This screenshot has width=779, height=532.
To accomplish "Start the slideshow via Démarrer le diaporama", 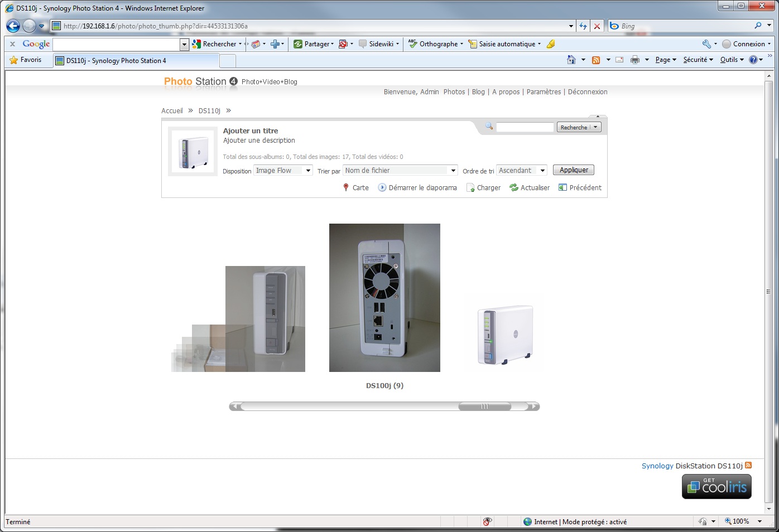I will coord(417,187).
